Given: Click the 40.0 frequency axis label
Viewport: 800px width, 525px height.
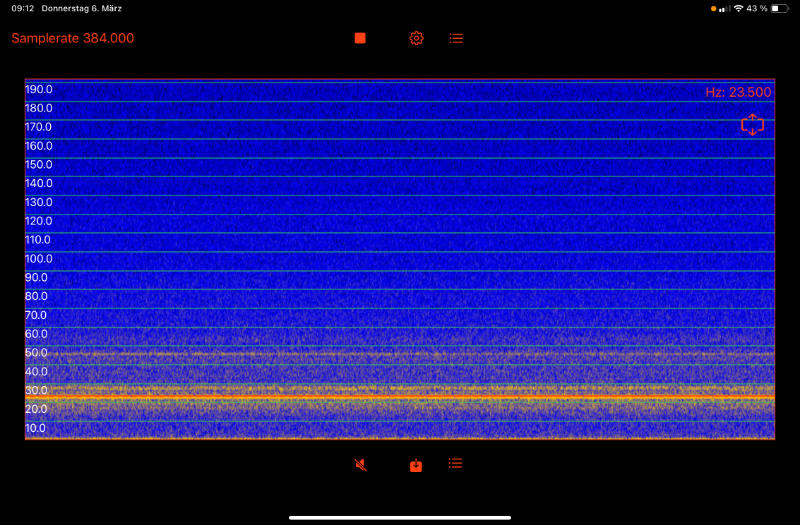Looking at the screenshot, I should click(36, 371).
